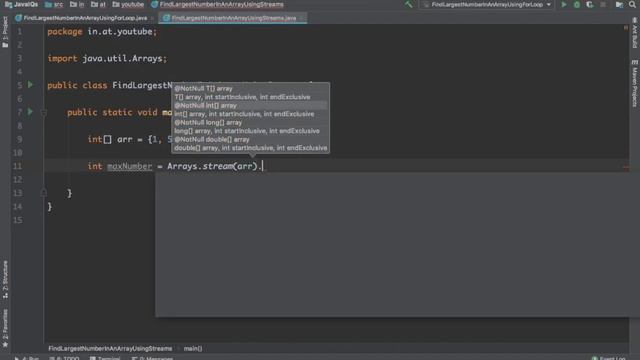
Task: Open the Project tool window stripe button
Action: pos(5,33)
